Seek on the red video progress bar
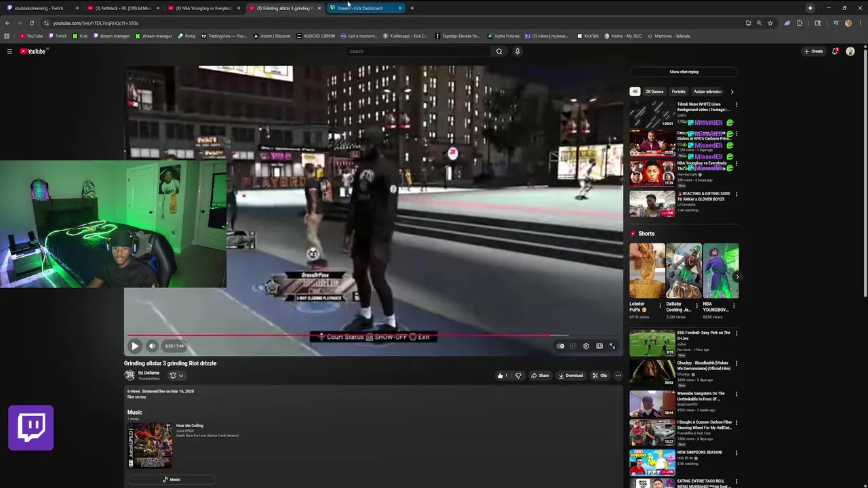868x488 pixels. 337,335
